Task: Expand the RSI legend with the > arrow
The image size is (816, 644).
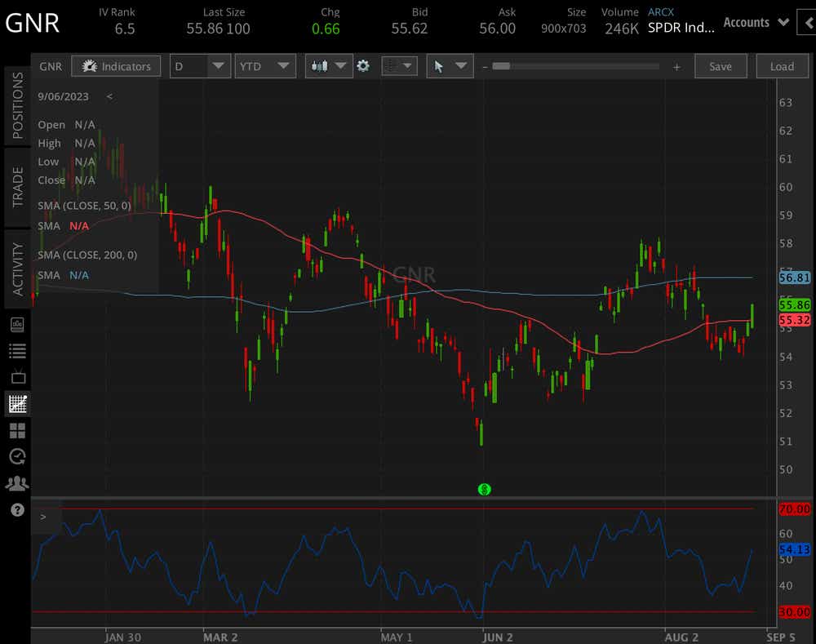Action: pos(43,517)
